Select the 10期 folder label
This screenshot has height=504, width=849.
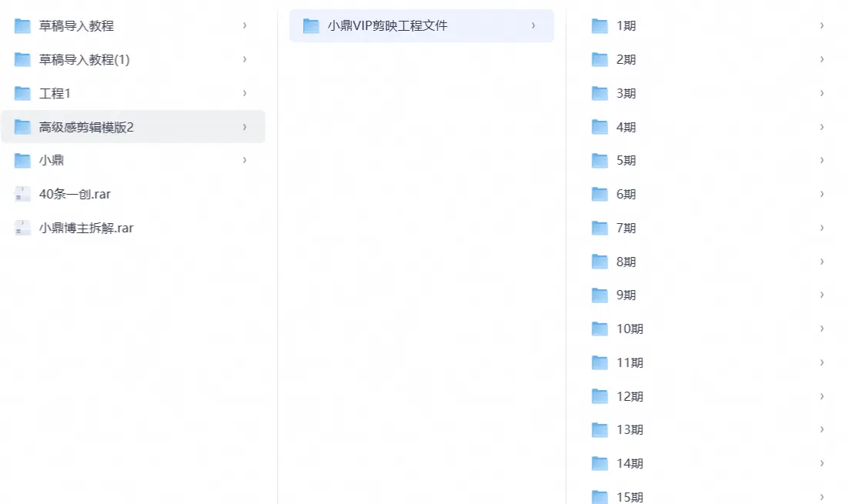point(630,329)
